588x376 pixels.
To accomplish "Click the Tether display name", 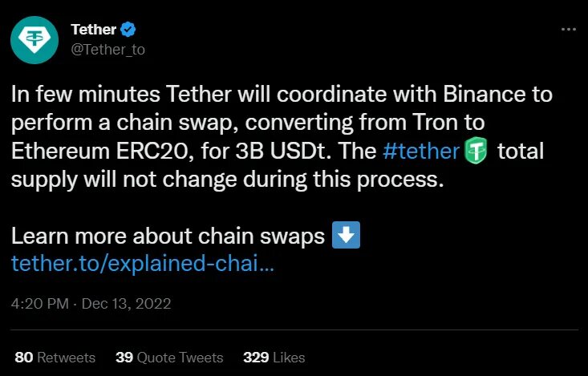I will (x=92, y=30).
